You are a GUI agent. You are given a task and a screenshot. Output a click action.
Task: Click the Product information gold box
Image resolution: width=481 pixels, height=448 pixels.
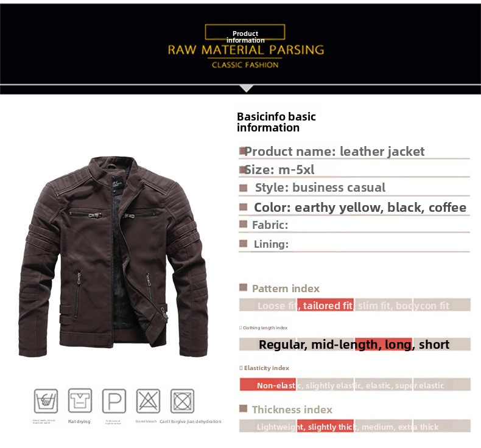pyautogui.click(x=245, y=32)
